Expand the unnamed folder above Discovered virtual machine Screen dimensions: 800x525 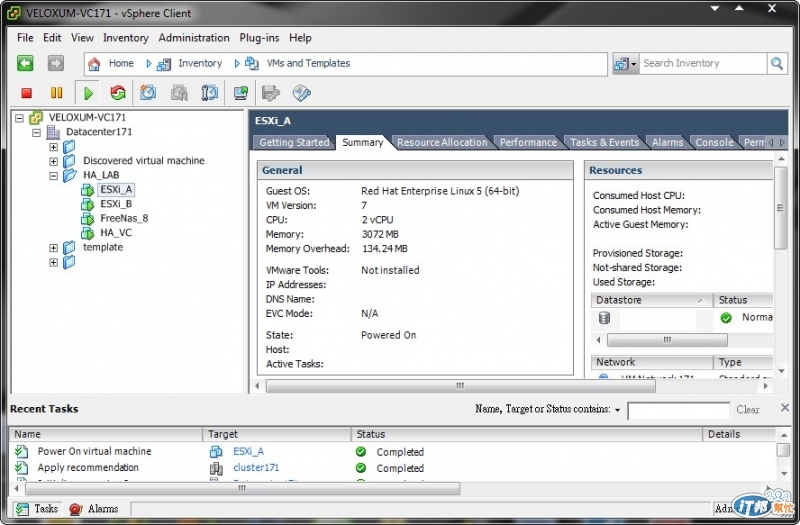[x=54, y=147]
